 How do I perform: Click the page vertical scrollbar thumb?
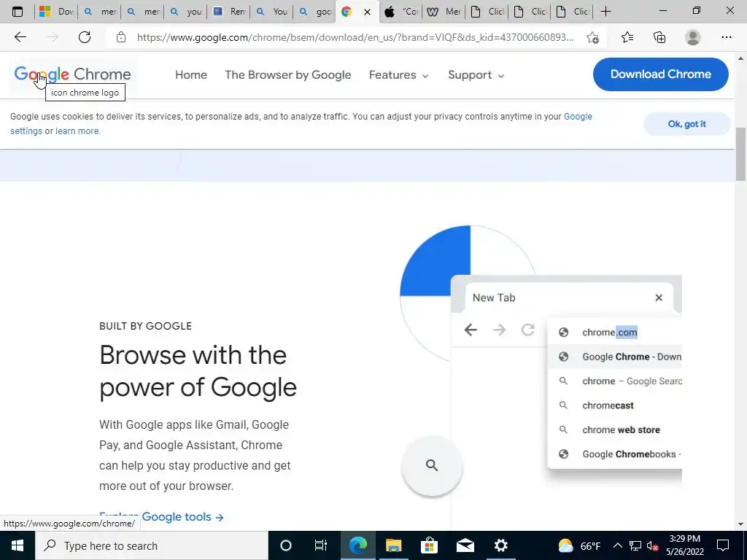740,154
